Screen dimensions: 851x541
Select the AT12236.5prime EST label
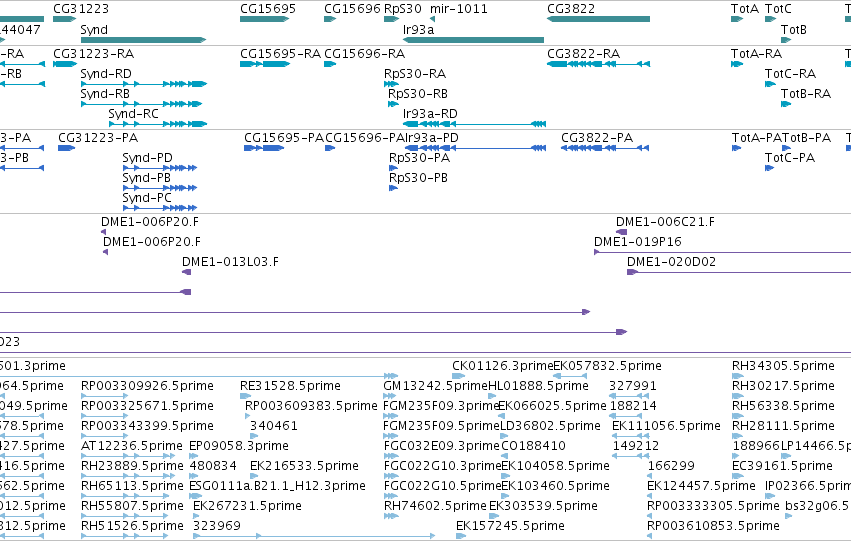pyautogui.click(x=132, y=446)
